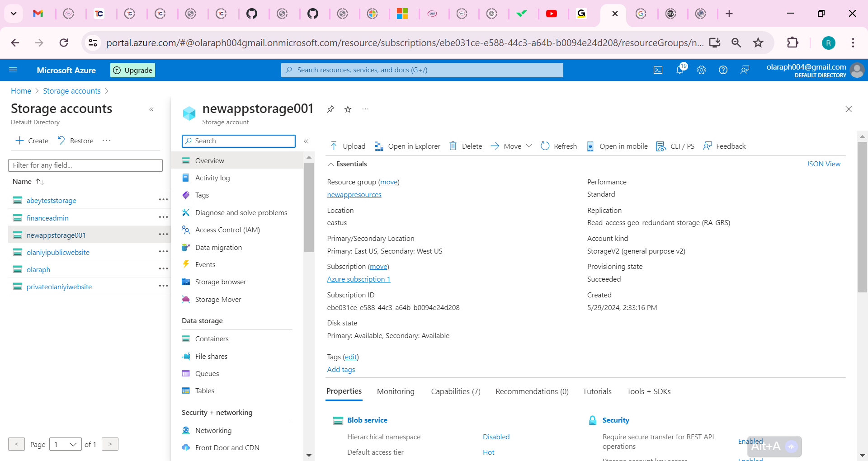Click the Storage accounts breadcrumb
Screen dimensions: 868x461
tap(72, 91)
